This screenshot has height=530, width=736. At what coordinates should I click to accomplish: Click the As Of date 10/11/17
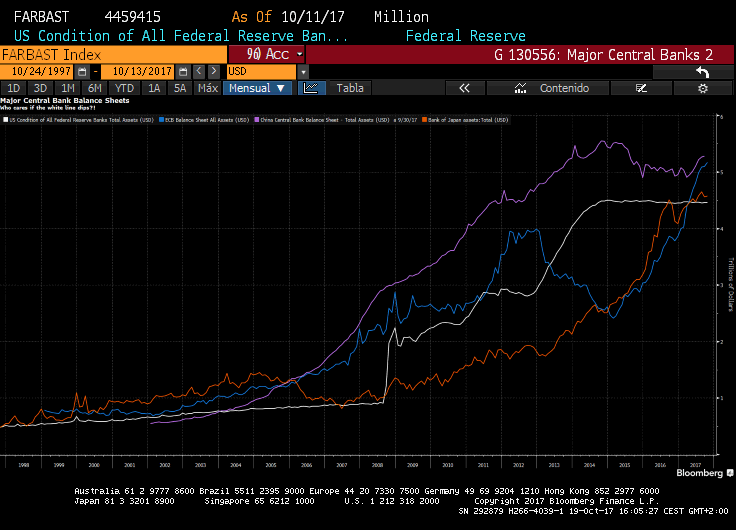[313, 17]
